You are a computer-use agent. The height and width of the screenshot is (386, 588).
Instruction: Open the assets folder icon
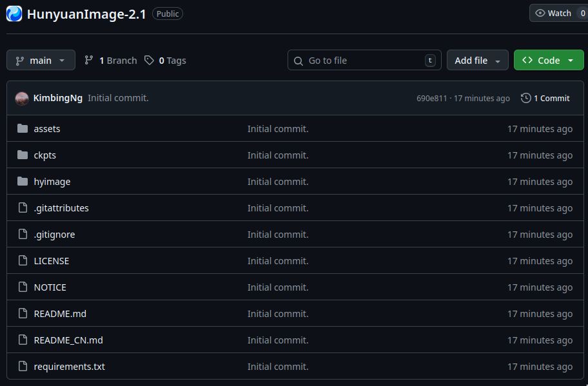(23, 128)
